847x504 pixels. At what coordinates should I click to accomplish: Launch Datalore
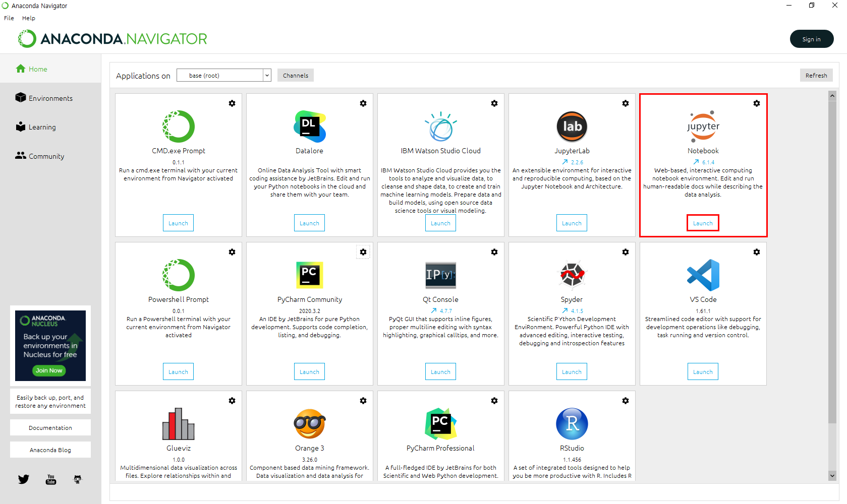tap(310, 223)
